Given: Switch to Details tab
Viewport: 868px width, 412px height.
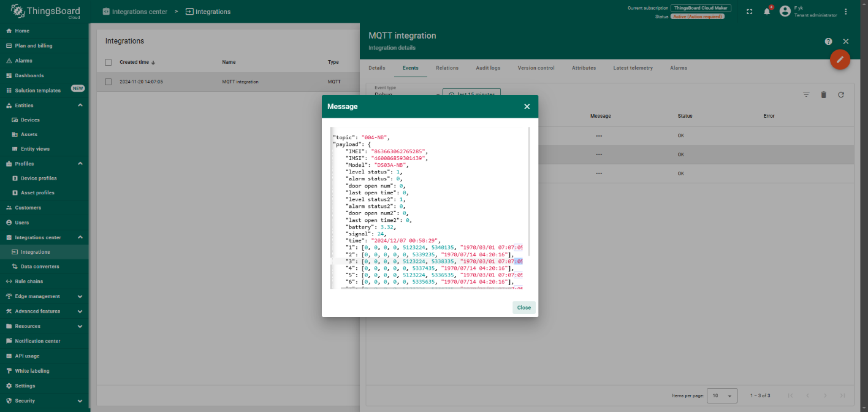Looking at the screenshot, I should (x=377, y=68).
